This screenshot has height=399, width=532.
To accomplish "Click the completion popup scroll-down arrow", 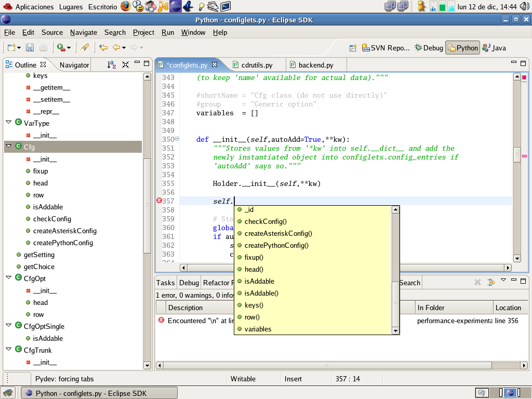I will pyautogui.click(x=395, y=330).
